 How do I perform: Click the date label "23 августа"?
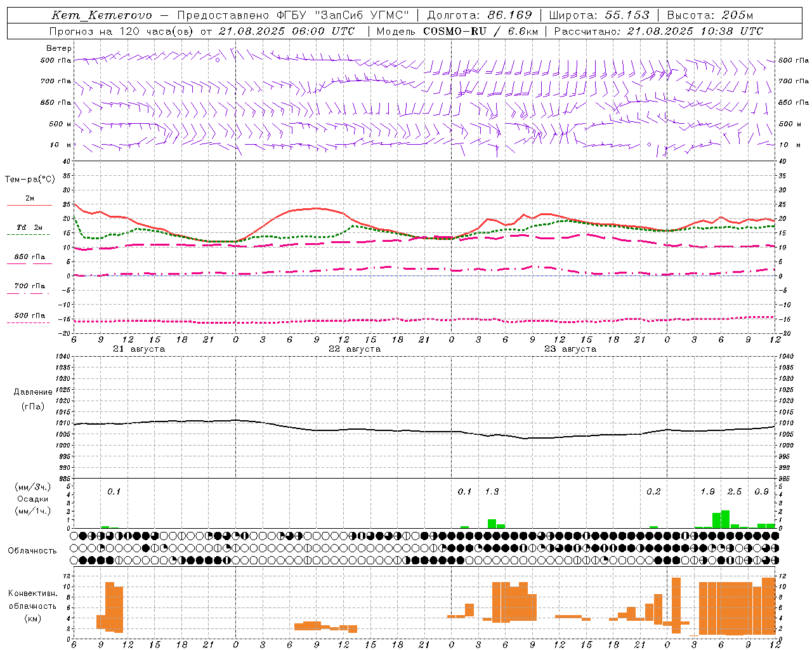click(x=570, y=349)
